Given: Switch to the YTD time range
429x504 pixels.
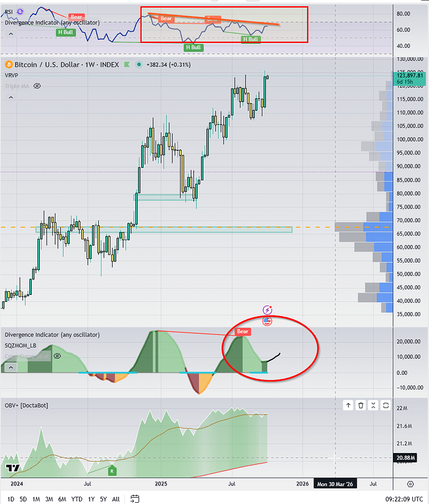Looking at the screenshot, I should pos(76,498).
